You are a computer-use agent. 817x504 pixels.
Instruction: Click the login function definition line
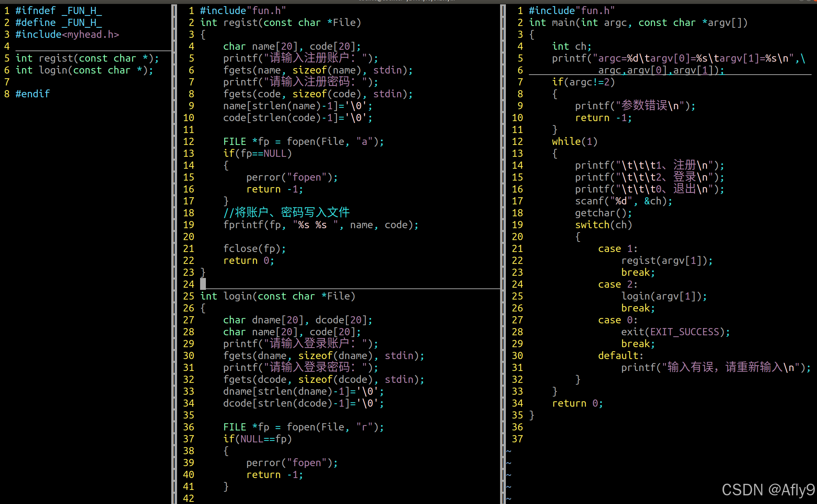coord(278,296)
